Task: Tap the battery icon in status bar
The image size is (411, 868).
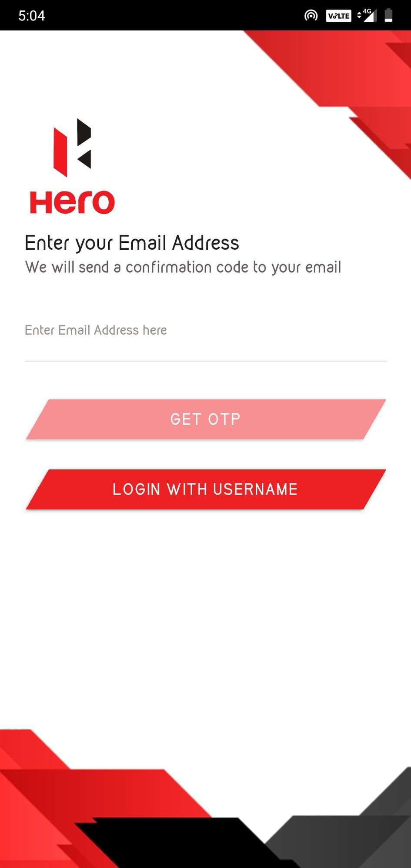Action: point(389,16)
